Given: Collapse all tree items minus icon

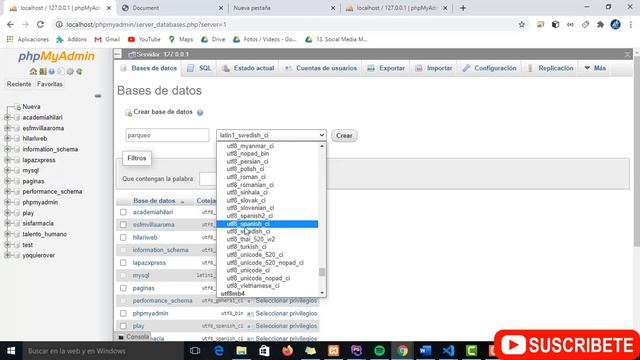Looking at the screenshot, I should pyautogui.click(x=98, y=96).
